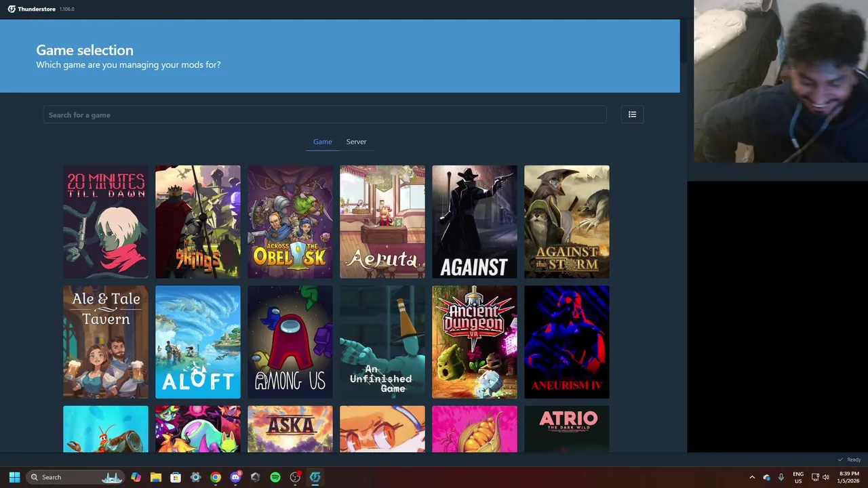Select 20 Minutes Till Dawn game
The image size is (868, 488).
[106, 222]
